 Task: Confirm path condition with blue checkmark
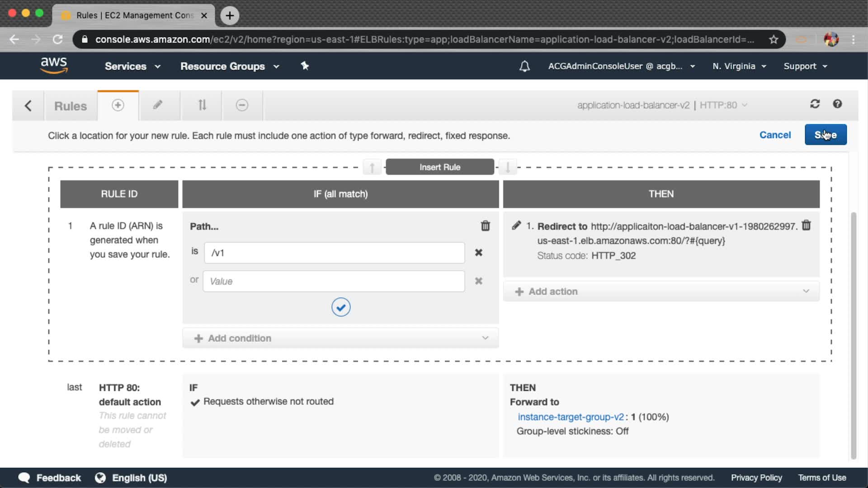(x=341, y=307)
